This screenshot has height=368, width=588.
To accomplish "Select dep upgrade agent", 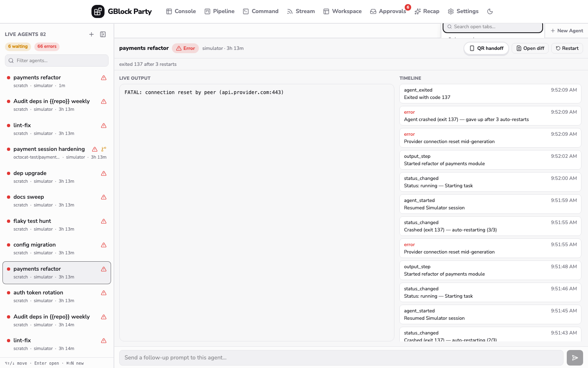I will pos(57,177).
